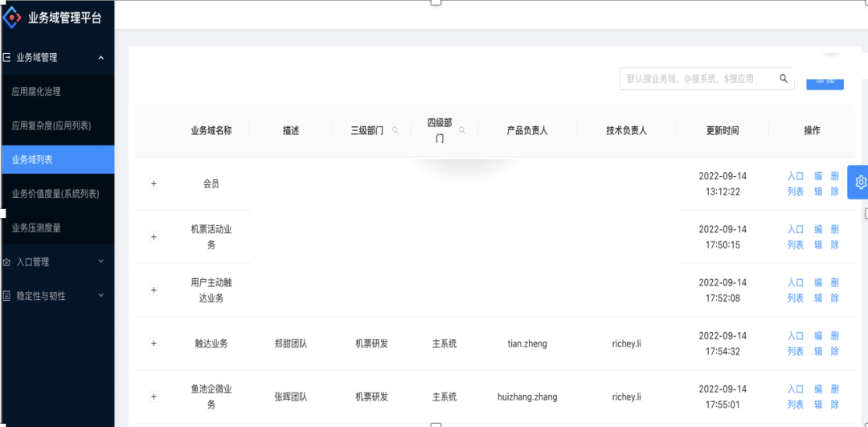Expand the 入口管理 menu chevron
This screenshot has width=868, height=427.
100,261
